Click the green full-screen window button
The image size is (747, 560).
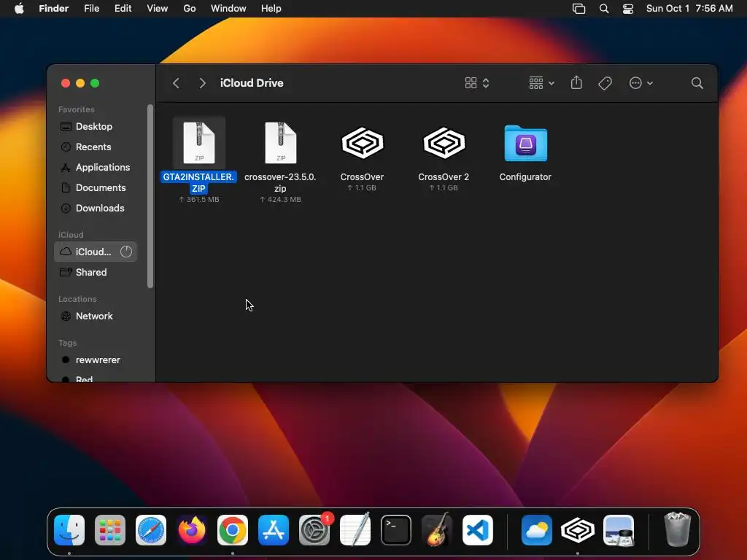pos(95,83)
